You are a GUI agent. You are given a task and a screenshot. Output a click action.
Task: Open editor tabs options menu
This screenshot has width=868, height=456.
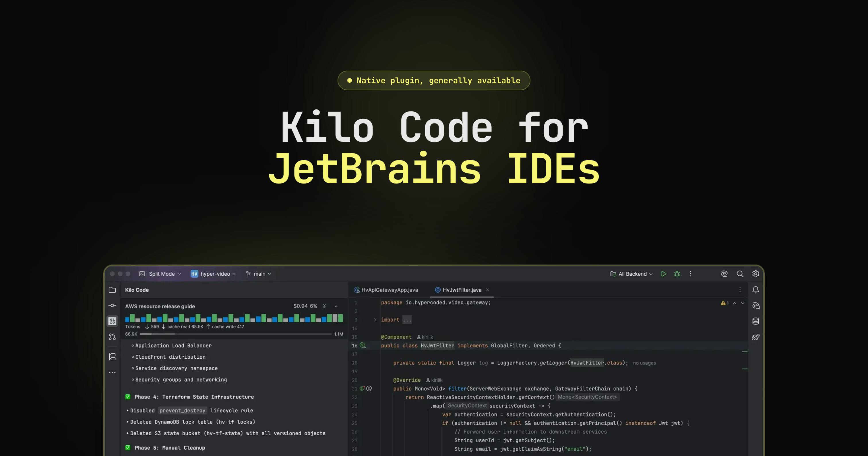(740, 290)
